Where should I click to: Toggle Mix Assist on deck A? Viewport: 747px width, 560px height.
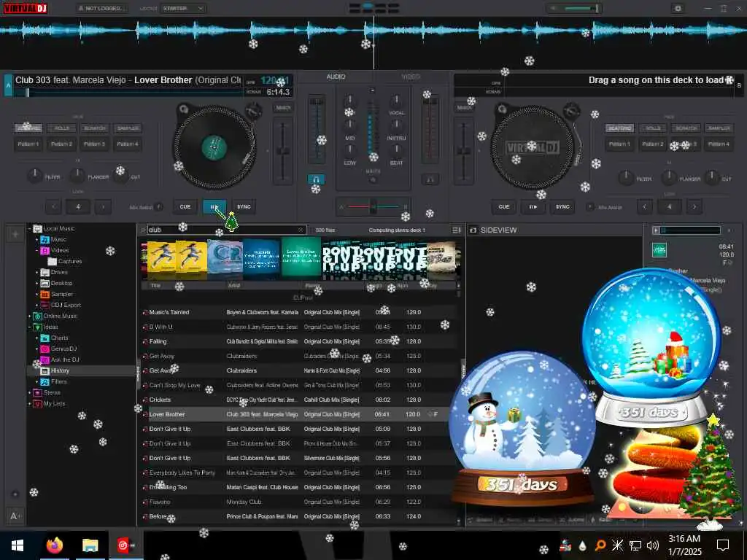(x=159, y=206)
